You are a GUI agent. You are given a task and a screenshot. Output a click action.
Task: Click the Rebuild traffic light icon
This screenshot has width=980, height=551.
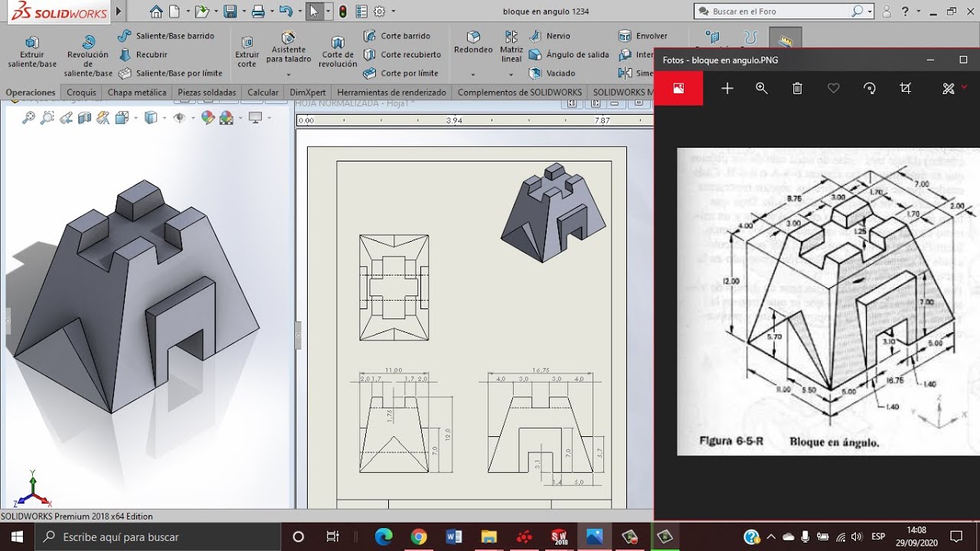click(343, 11)
